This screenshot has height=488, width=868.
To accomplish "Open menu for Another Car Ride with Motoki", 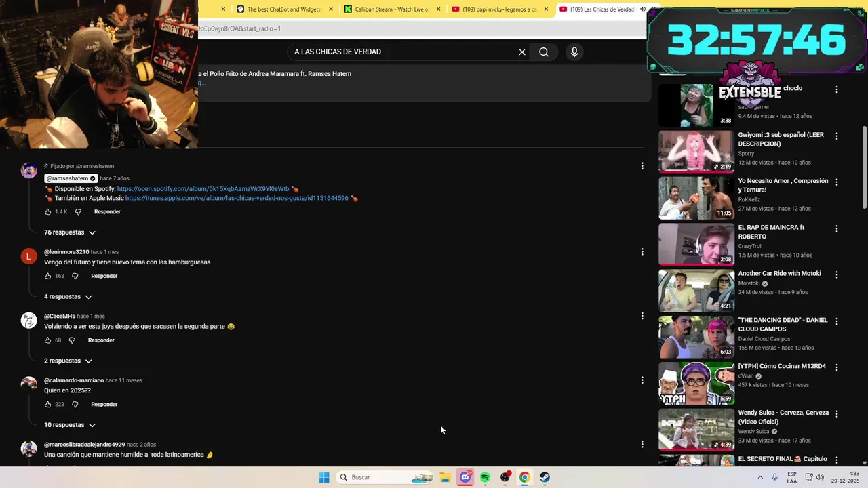I will tap(836, 274).
